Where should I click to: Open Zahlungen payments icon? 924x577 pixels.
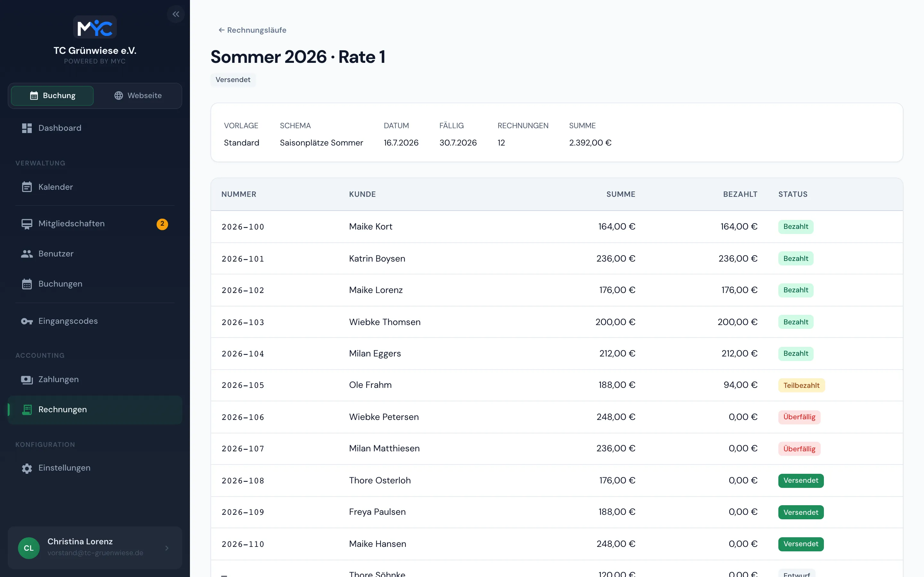click(x=27, y=380)
